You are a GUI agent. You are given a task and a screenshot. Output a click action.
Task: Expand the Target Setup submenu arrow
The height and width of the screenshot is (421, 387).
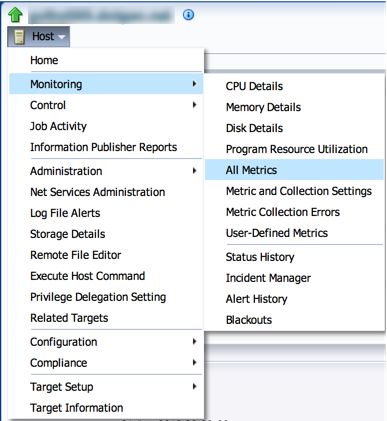pos(194,387)
